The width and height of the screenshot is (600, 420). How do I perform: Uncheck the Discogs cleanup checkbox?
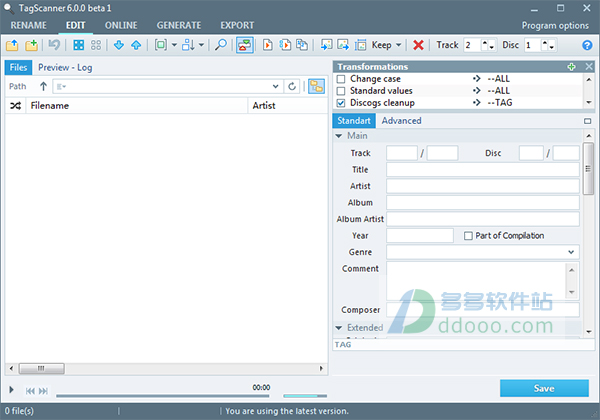pyautogui.click(x=341, y=103)
